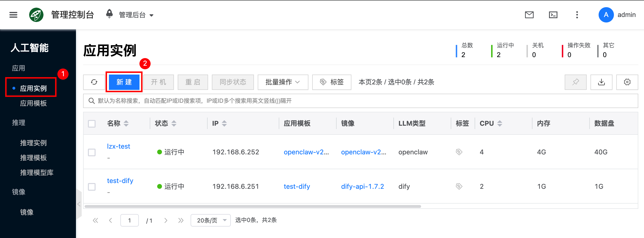Navigate to 应用模板 in the sidebar

coord(33,103)
